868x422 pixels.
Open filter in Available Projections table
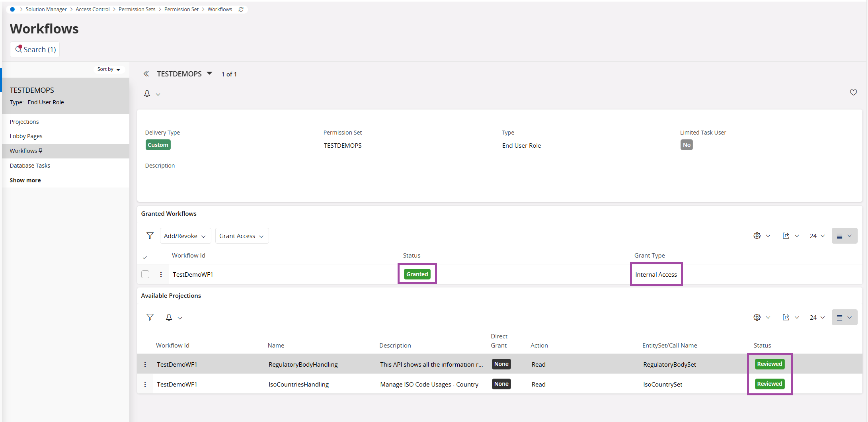point(150,317)
